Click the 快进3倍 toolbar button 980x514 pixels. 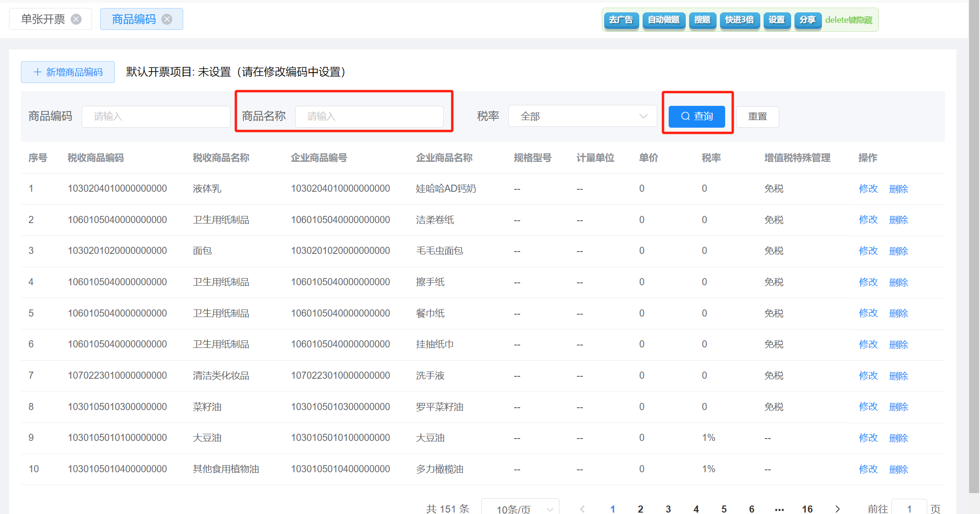coord(739,20)
